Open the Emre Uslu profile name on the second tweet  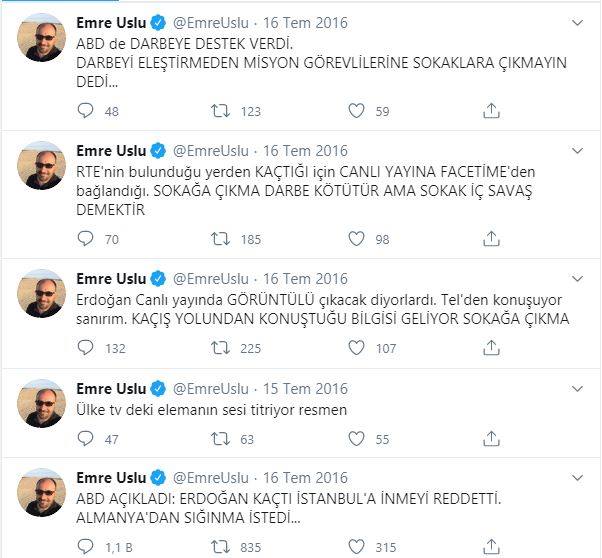pos(111,151)
